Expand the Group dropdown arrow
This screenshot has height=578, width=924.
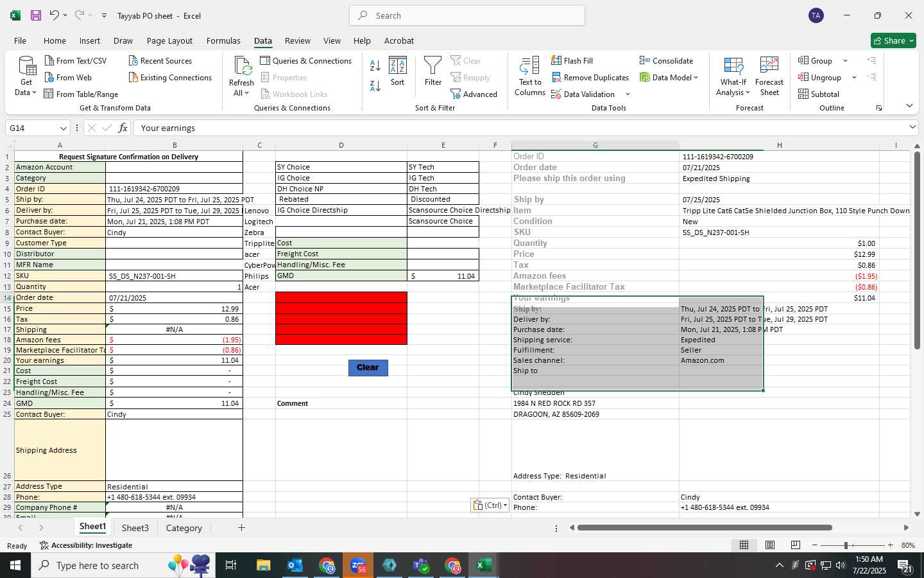pyautogui.click(x=845, y=60)
